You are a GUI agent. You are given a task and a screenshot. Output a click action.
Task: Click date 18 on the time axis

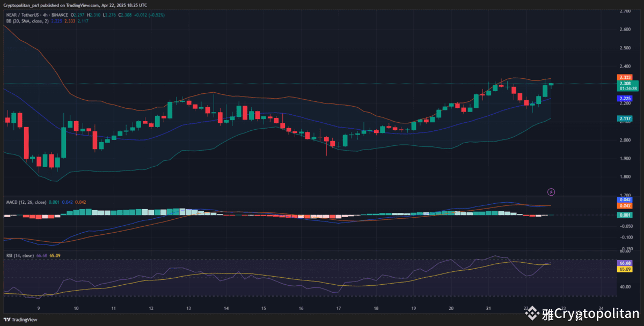pos(376,308)
